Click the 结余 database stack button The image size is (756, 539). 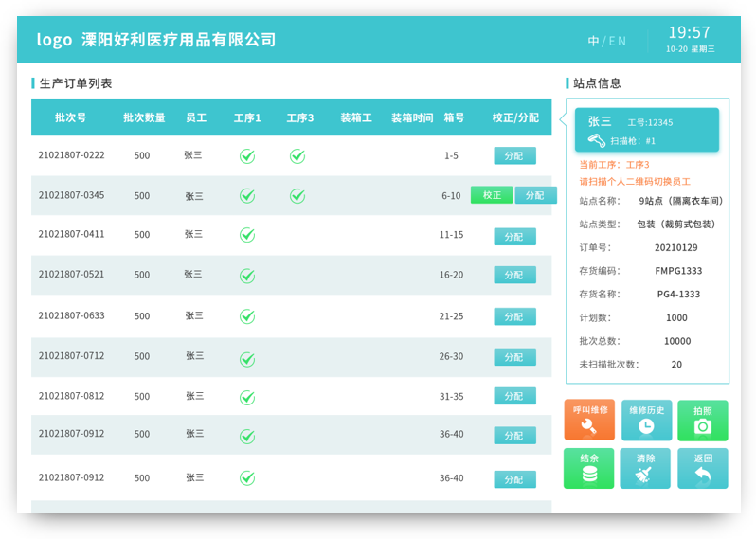pyautogui.click(x=588, y=468)
